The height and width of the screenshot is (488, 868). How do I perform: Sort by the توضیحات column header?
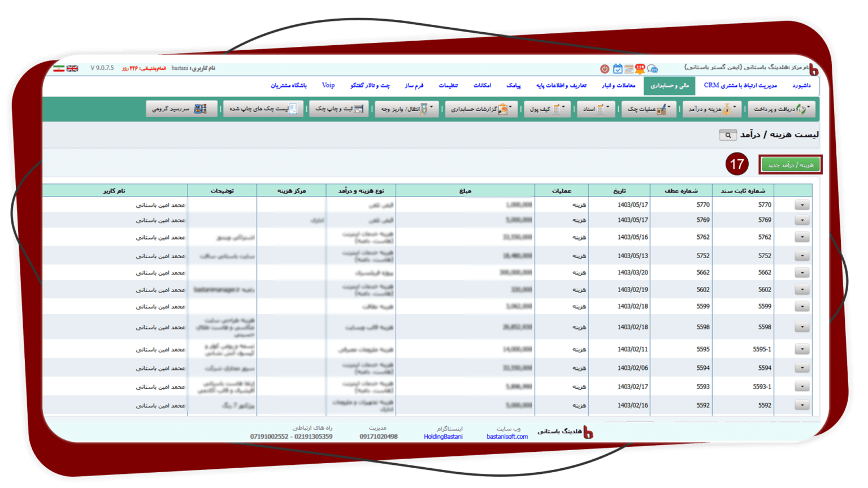[222, 191]
